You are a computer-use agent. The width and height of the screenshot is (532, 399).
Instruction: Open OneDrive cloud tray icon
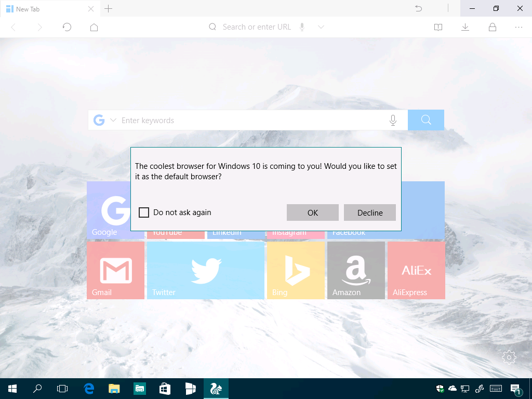point(453,389)
